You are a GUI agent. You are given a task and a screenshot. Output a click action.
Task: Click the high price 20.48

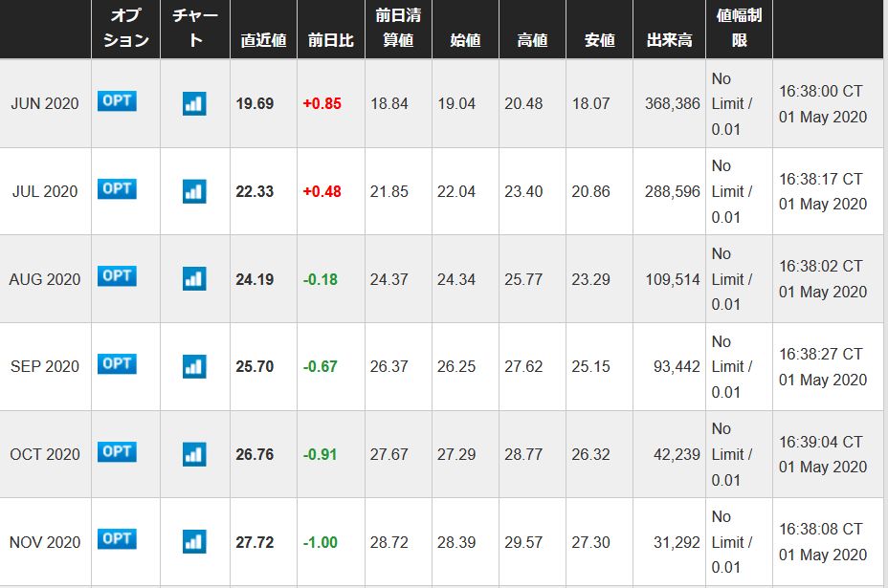tap(523, 103)
